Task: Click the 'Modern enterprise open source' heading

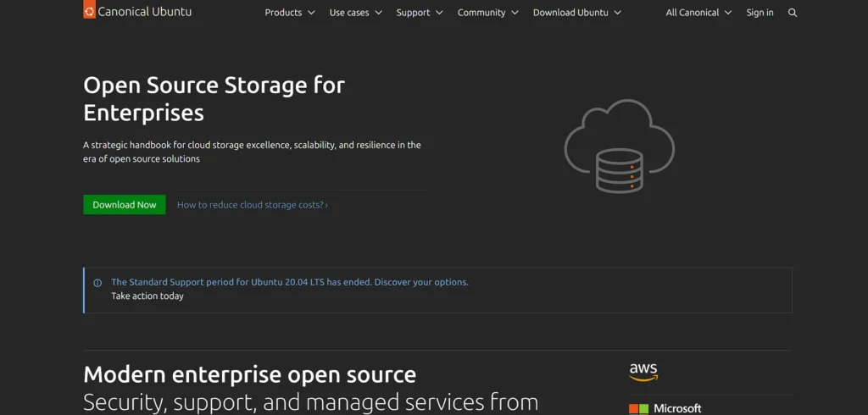Action: coord(249,374)
